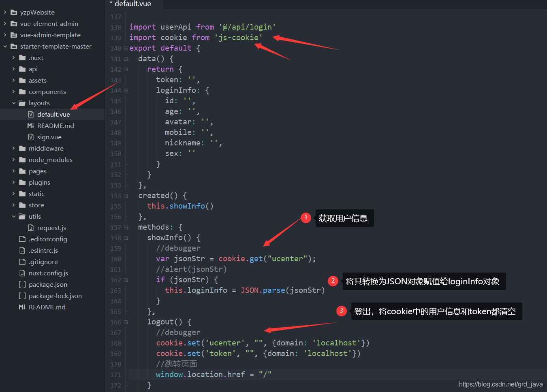Click the nuxt.config.js file icon
The width and height of the screenshot is (547, 392).
[x=22, y=273]
